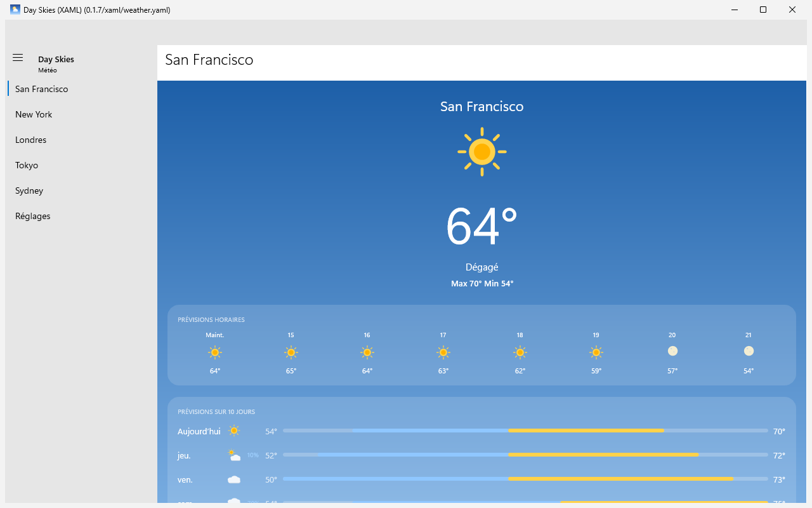Image resolution: width=812 pixels, height=508 pixels.
Task: Click the Aujourd'hui sun icon
Action: (234, 431)
